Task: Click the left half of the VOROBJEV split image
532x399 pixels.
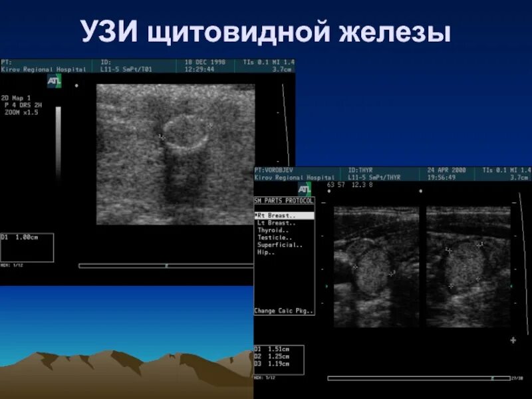Action: coord(376,267)
